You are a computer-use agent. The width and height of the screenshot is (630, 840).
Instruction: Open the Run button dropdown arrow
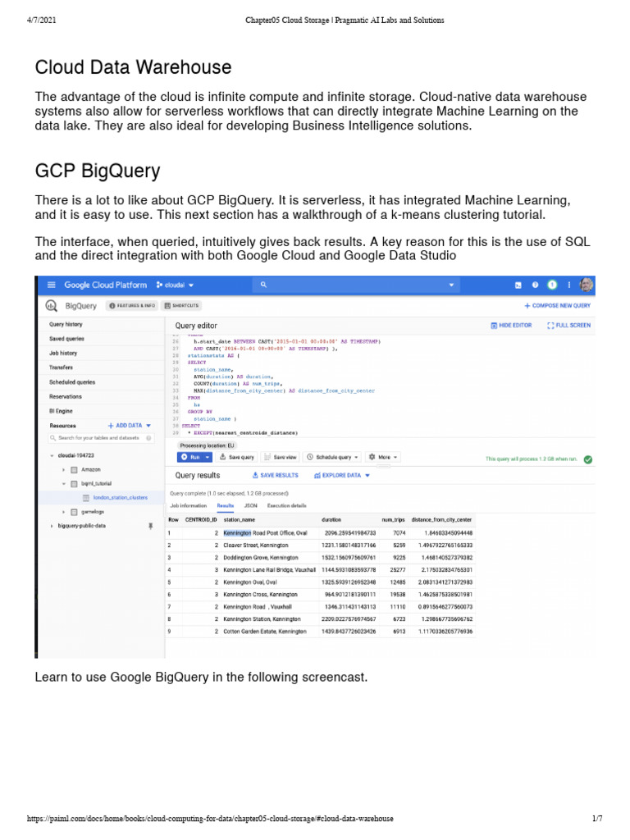pyautogui.click(x=208, y=458)
